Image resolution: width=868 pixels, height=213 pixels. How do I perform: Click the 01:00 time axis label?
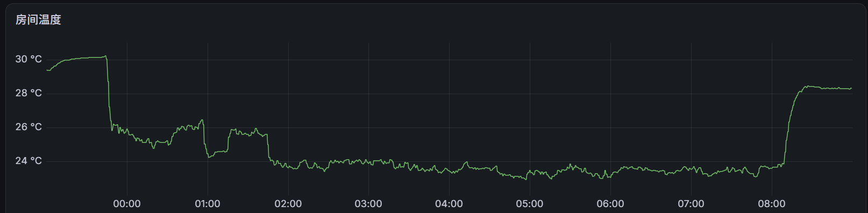coord(208,204)
